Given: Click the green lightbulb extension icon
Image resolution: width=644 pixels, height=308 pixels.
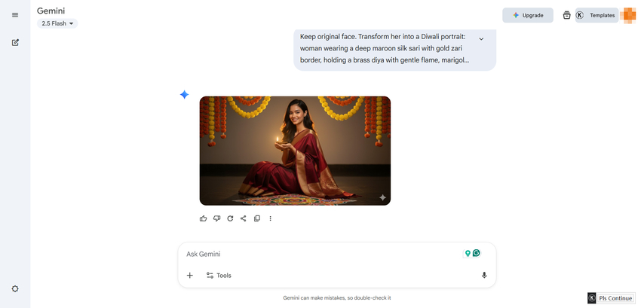Looking at the screenshot, I should pyautogui.click(x=468, y=254).
